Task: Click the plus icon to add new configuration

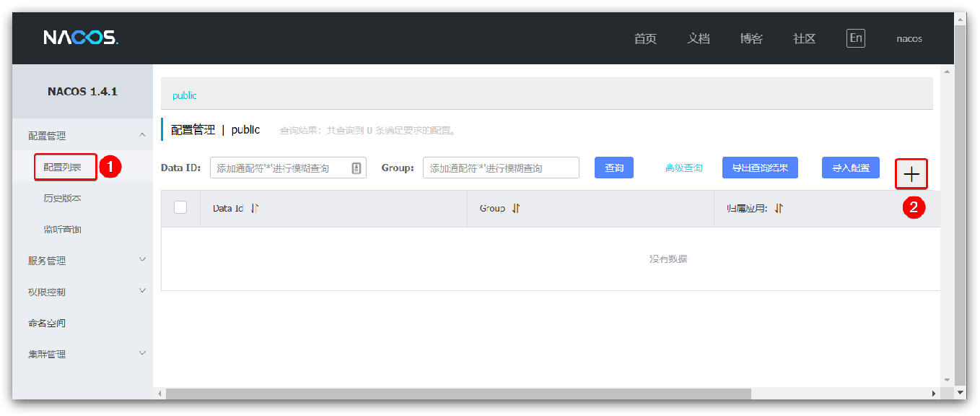Action: pyautogui.click(x=911, y=173)
